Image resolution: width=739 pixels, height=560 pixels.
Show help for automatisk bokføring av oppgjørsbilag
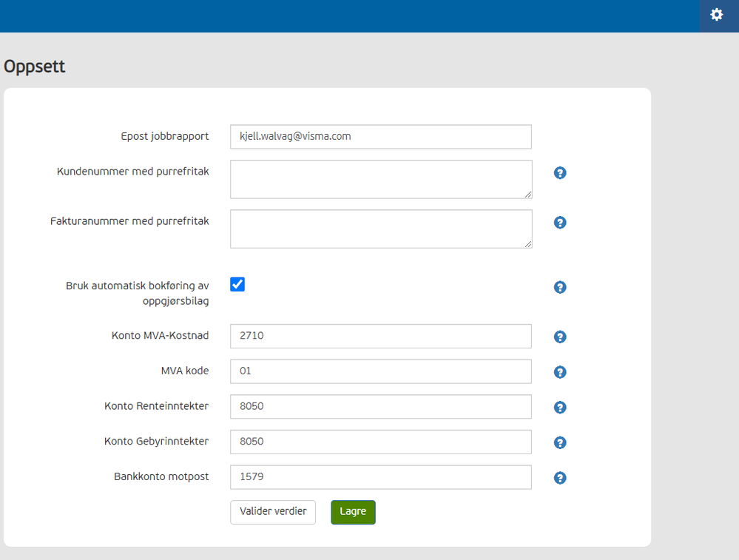(x=560, y=287)
